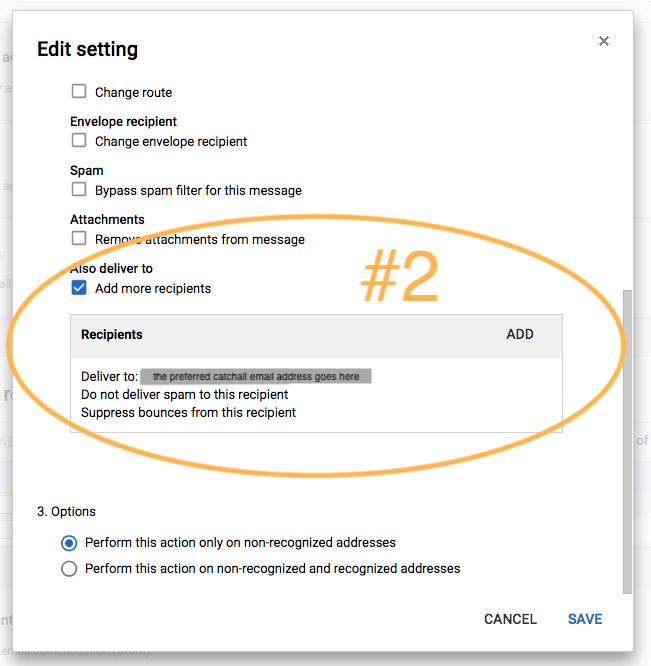
Task: Tick the Change envelope recipient checkbox
Action: coord(79,140)
